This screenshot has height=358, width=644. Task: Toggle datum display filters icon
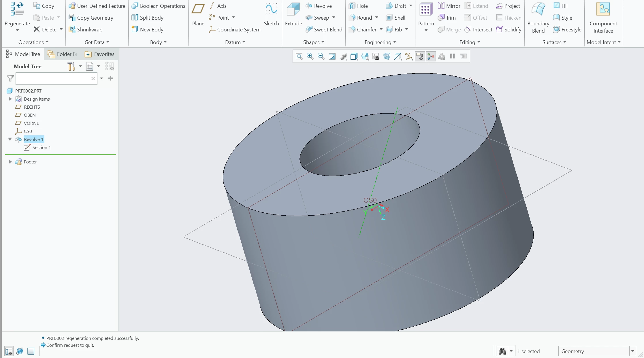[x=409, y=56]
